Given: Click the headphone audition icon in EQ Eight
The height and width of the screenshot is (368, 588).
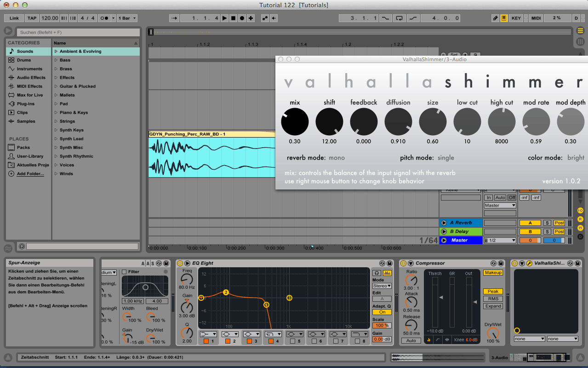Looking at the screenshot, I should 377,273.
